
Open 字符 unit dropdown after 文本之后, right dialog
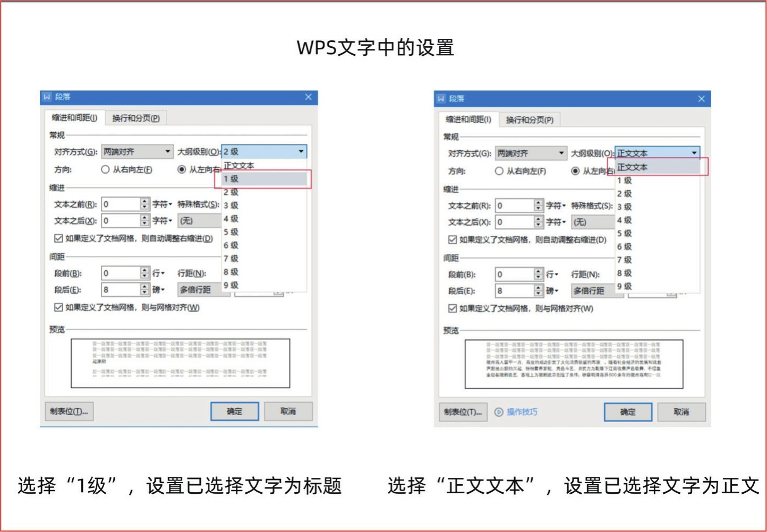pos(556,222)
